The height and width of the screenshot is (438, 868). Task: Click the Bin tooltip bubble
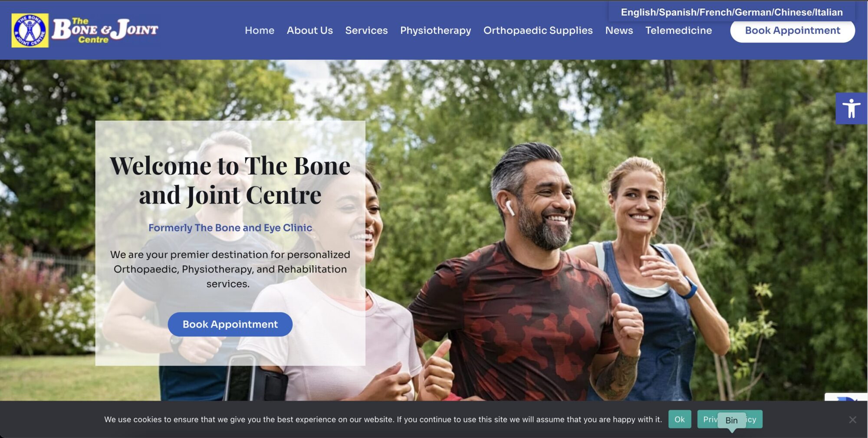(x=732, y=420)
